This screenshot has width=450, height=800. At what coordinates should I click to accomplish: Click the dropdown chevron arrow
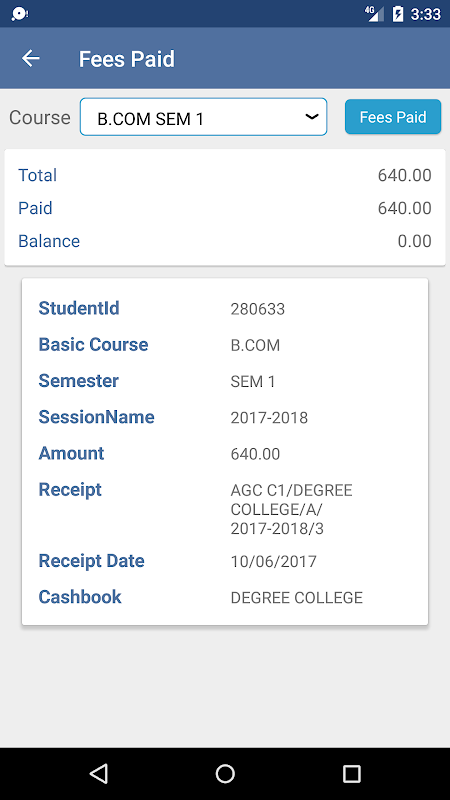click(x=311, y=117)
